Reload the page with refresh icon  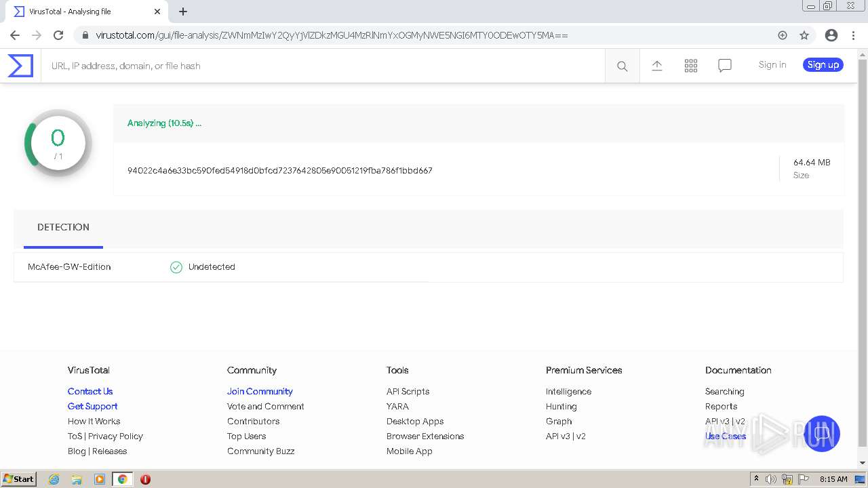tap(58, 35)
